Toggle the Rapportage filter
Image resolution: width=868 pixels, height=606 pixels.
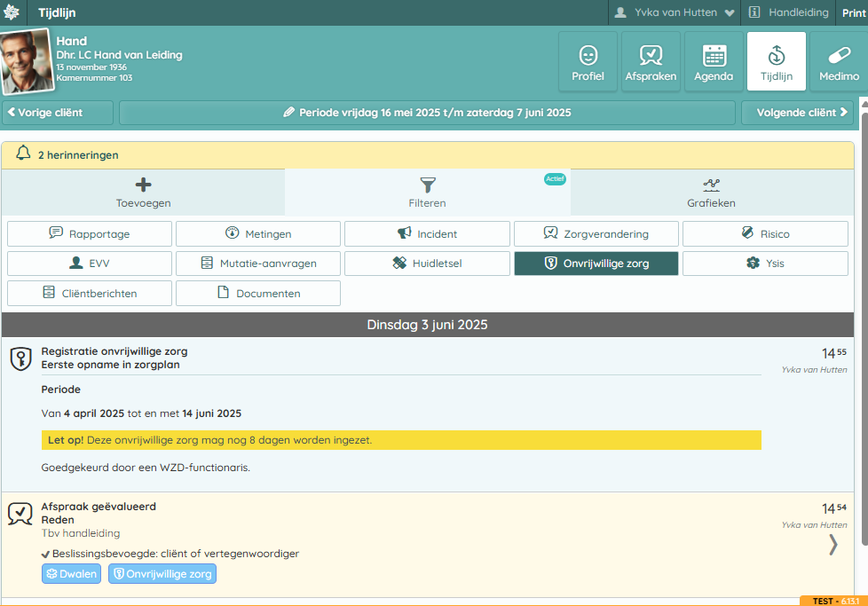90,234
